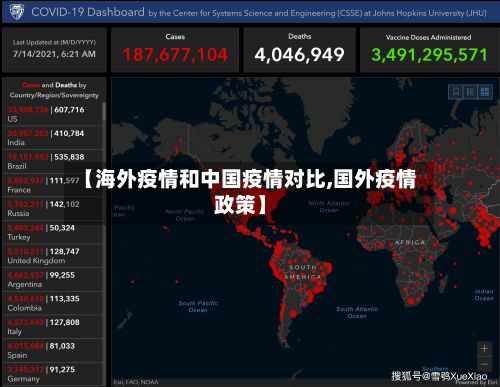Select the Italy row in country list
The height and width of the screenshot is (387, 500).
(52, 327)
